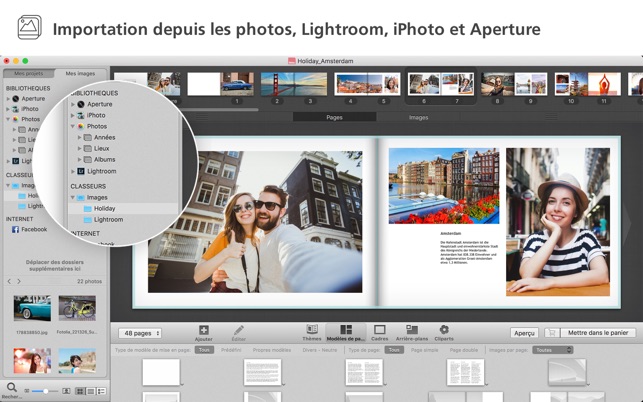The height and width of the screenshot is (402, 643).
Task: Select the 'Tous' layout model type filter
Action: tap(204, 350)
